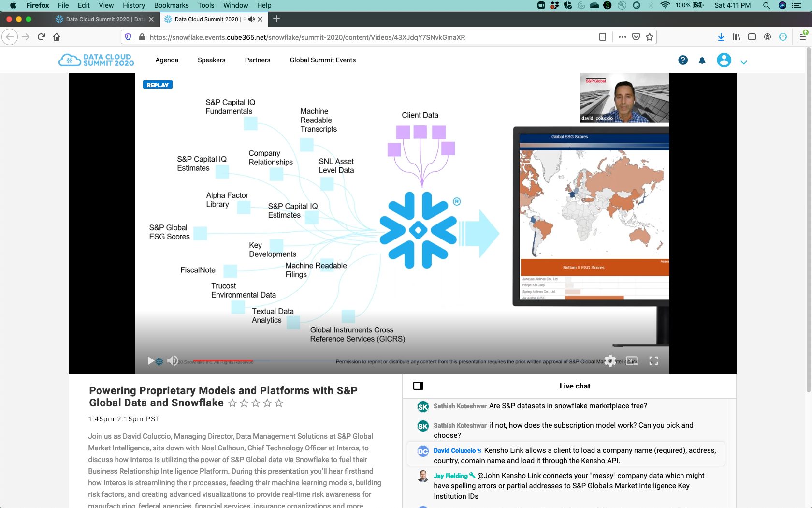The height and width of the screenshot is (508, 812).
Task: Open the Speakers page
Action: (212, 60)
